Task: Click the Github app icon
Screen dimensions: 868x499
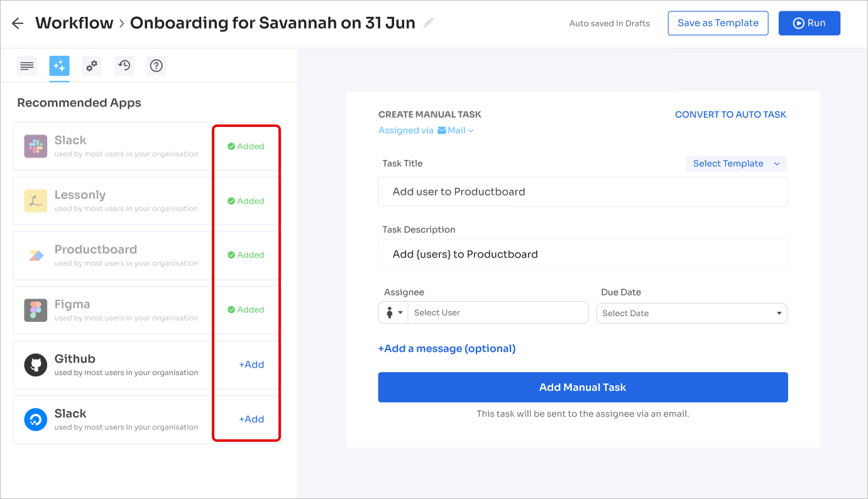Action: coord(36,365)
